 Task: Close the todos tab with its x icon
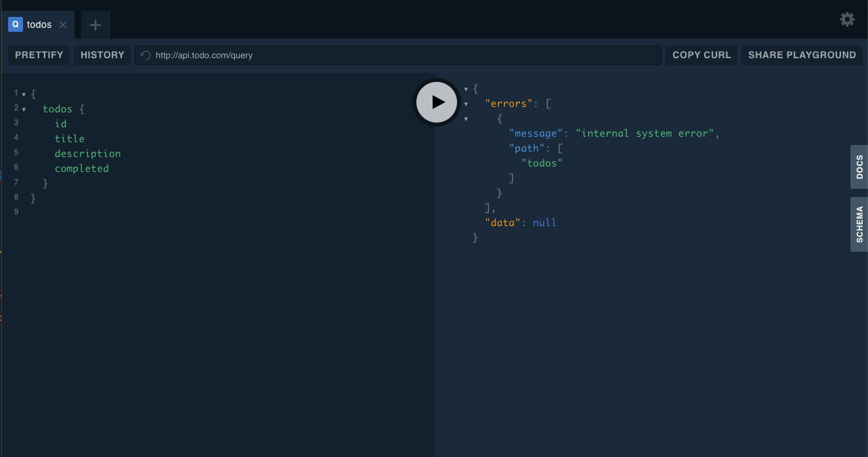pos(62,24)
